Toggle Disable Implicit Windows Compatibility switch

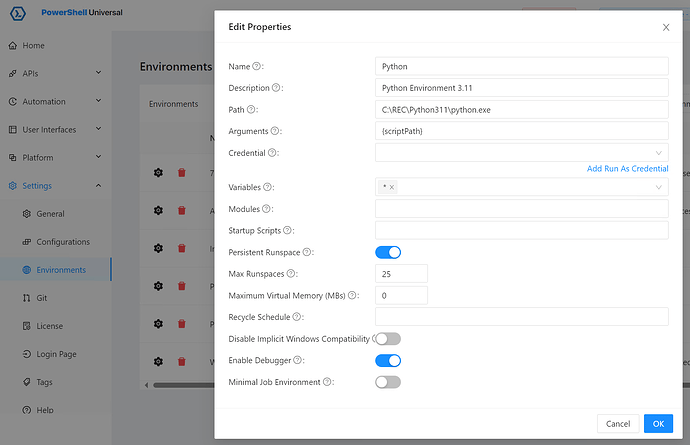388,339
